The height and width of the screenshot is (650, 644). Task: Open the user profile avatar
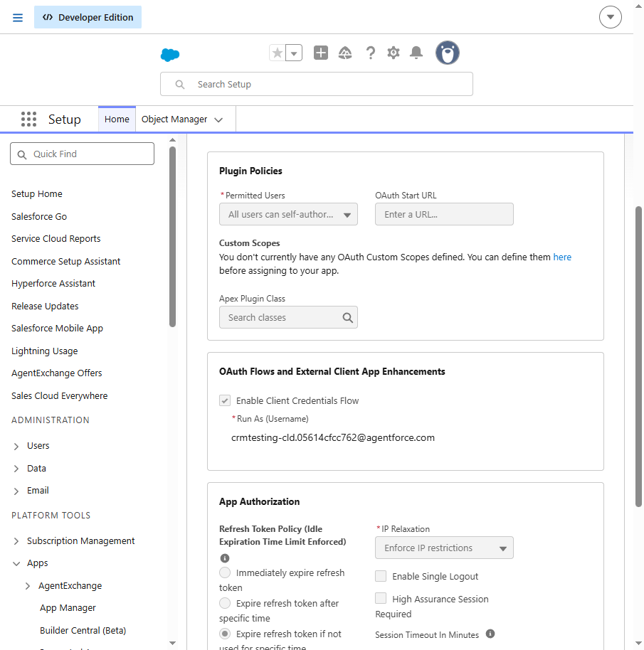pyautogui.click(x=448, y=53)
